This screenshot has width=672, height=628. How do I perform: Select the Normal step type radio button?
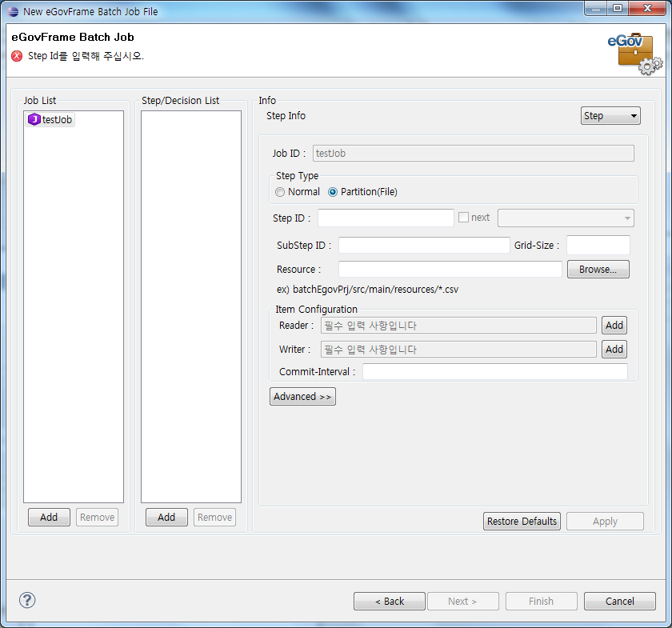click(280, 192)
